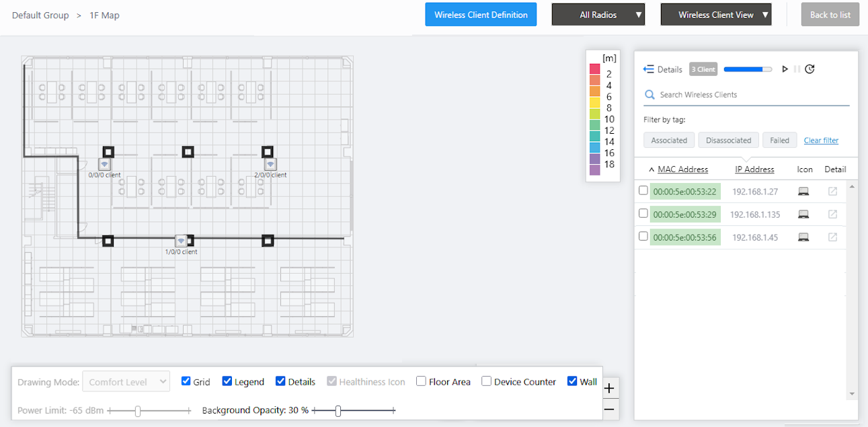Enable the Floor Area checkbox
The height and width of the screenshot is (427, 868).
422,381
